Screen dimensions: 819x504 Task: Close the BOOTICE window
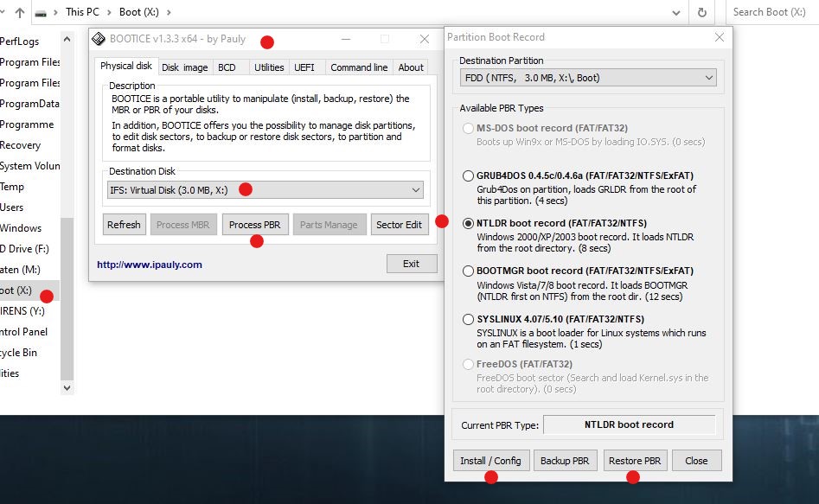pos(425,39)
